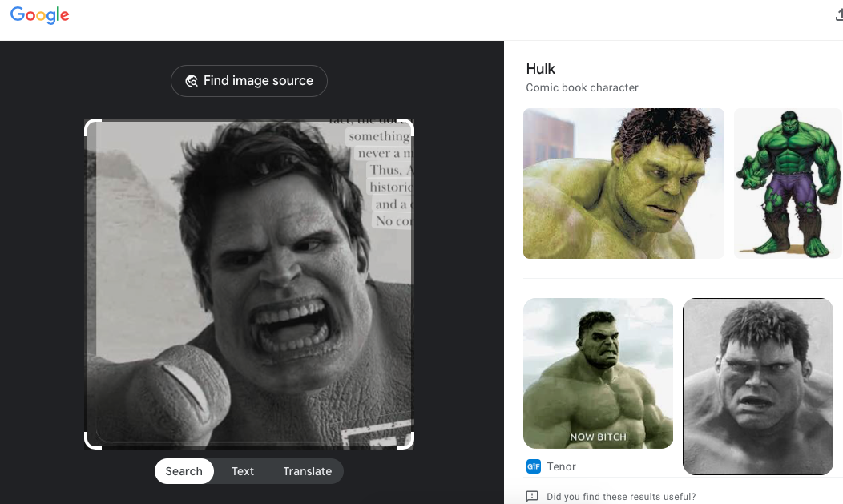Viewport: 843px width, 504px height.
Task: Click the Tenor GIF source icon
Action: click(x=533, y=466)
